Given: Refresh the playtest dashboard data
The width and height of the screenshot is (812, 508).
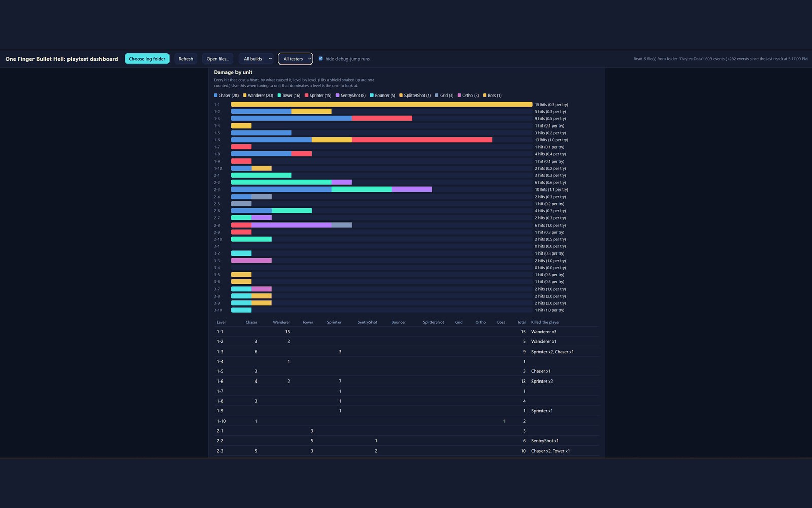Looking at the screenshot, I should click(186, 59).
